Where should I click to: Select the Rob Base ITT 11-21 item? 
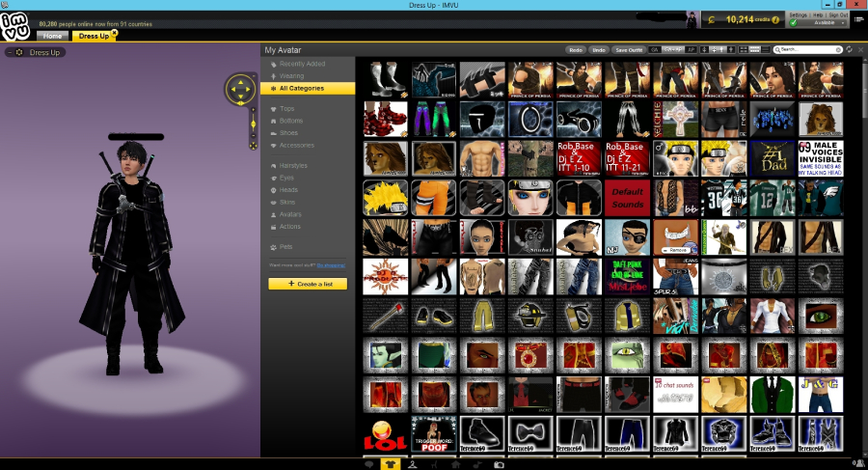pyautogui.click(x=627, y=158)
